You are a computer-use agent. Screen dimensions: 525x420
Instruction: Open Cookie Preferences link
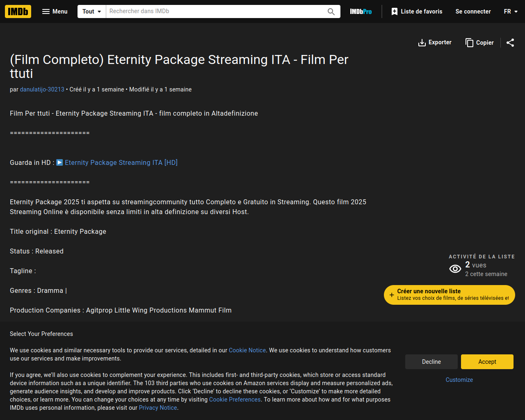click(235, 399)
